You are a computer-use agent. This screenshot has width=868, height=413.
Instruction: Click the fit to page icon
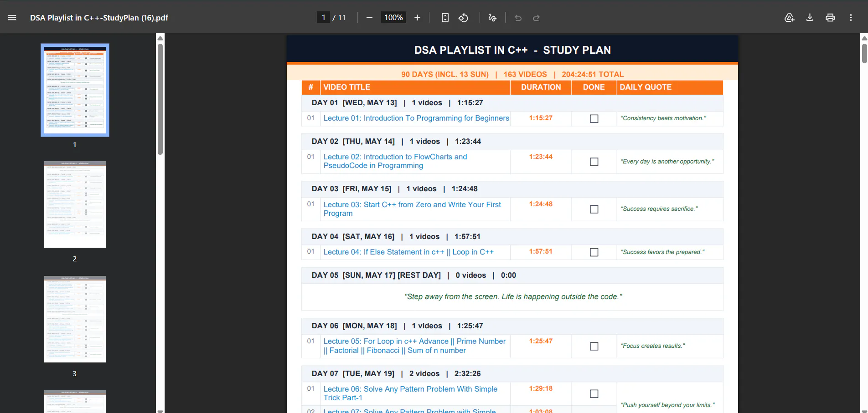click(445, 18)
